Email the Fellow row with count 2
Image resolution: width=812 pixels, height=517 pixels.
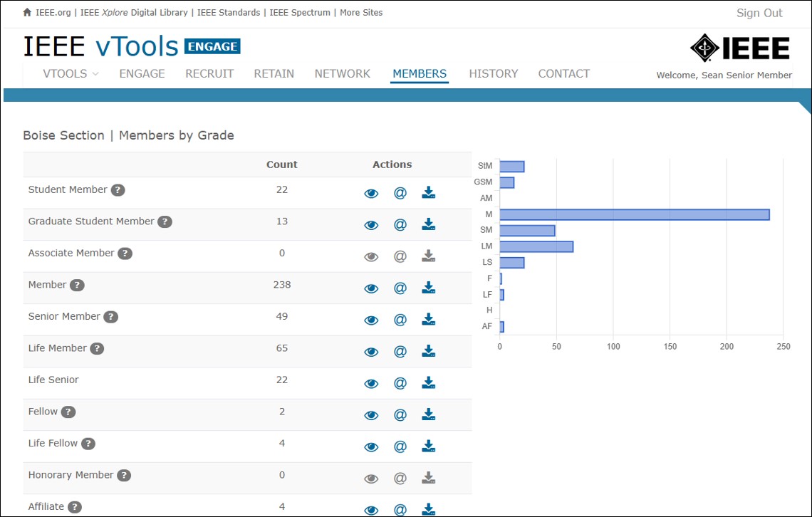(x=400, y=414)
